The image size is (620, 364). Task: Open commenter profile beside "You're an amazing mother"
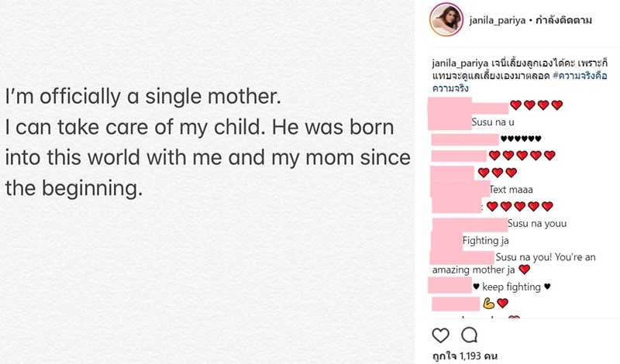click(462, 256)
